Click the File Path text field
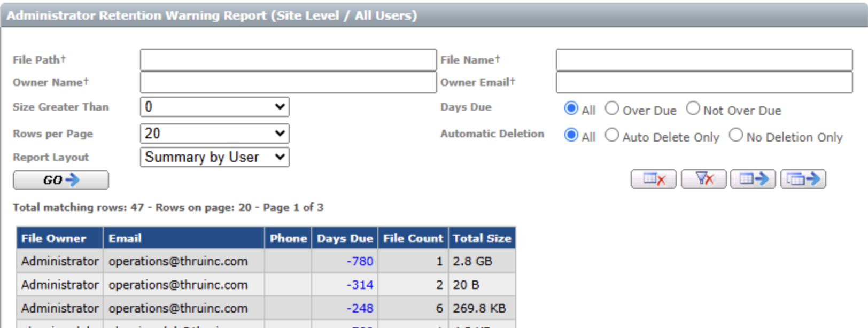Viewport: 868px width, 328px height. (288, 60)
